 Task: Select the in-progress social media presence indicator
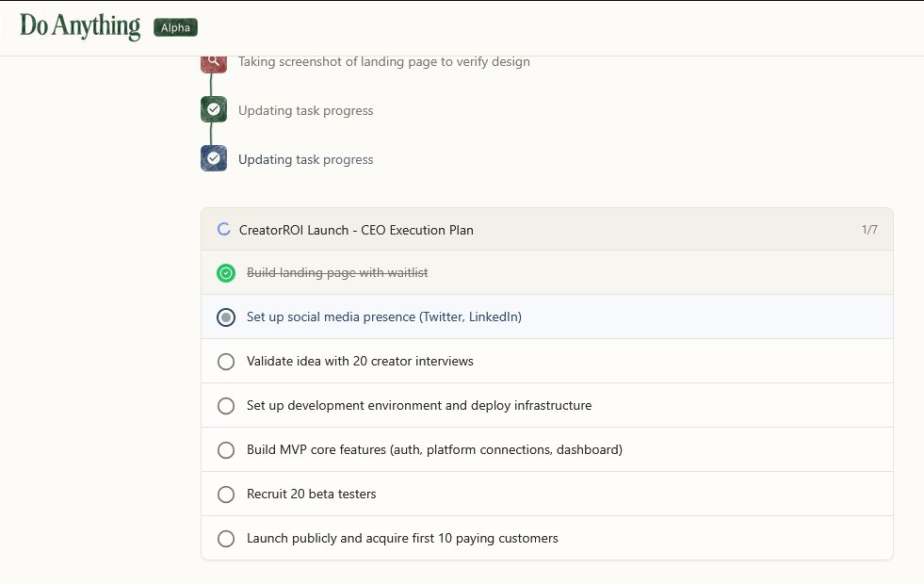point(226,317)
